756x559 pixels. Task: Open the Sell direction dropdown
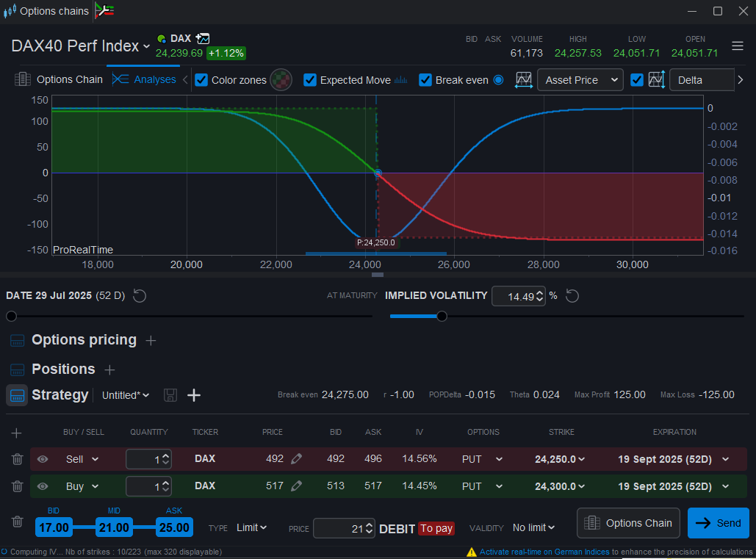pyautogui.click(x=82, y=459)
